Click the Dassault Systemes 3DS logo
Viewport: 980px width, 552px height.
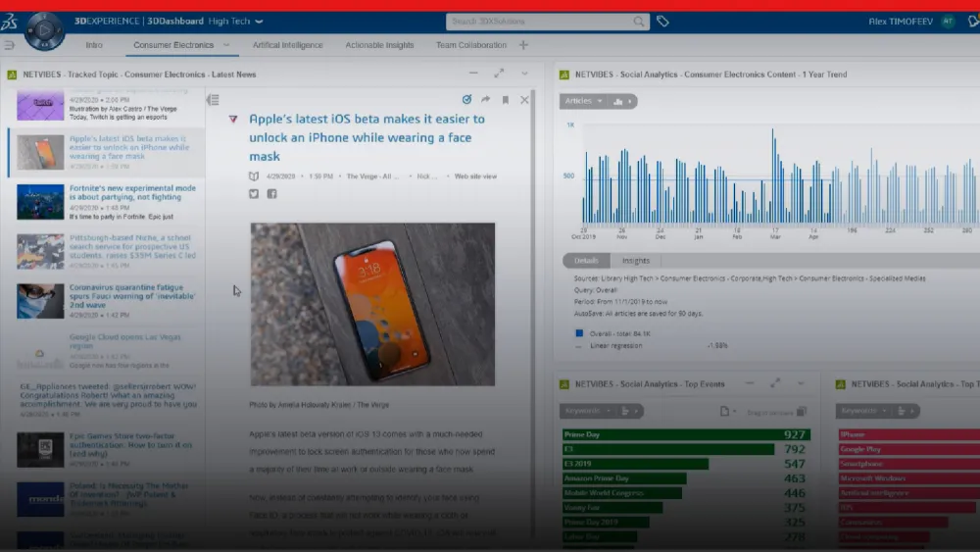(9, 22)
